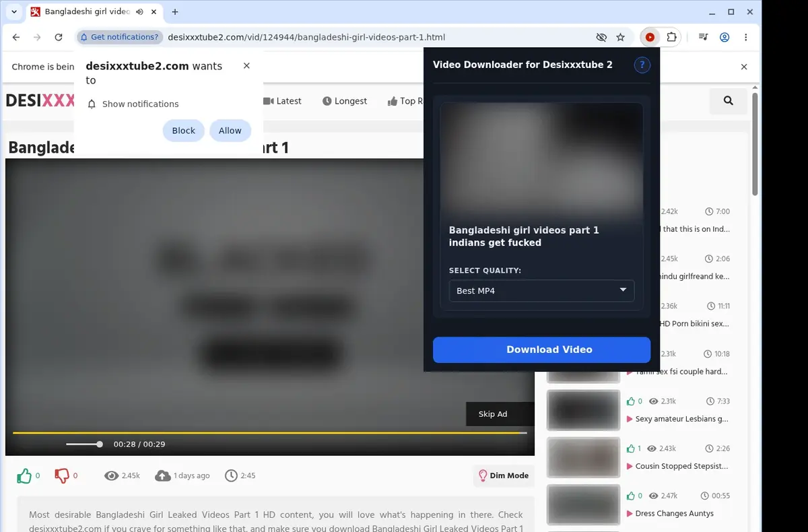Open the media controls icon

click(703, 38)
